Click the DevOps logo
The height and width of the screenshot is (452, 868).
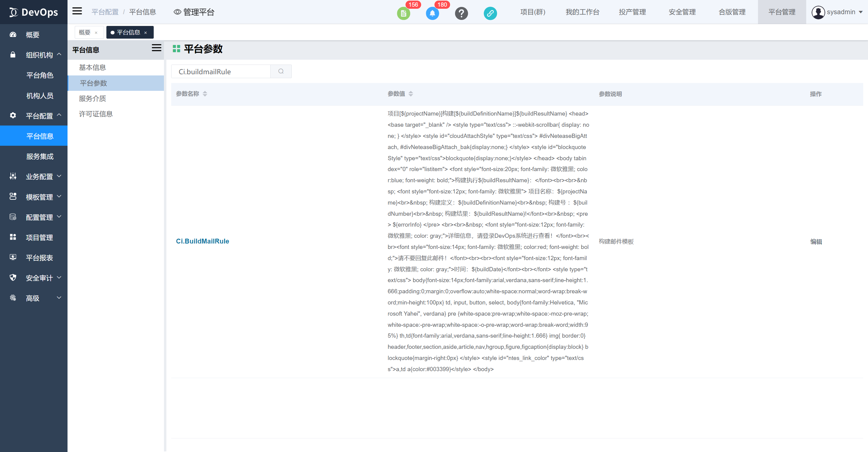[34, 12]
